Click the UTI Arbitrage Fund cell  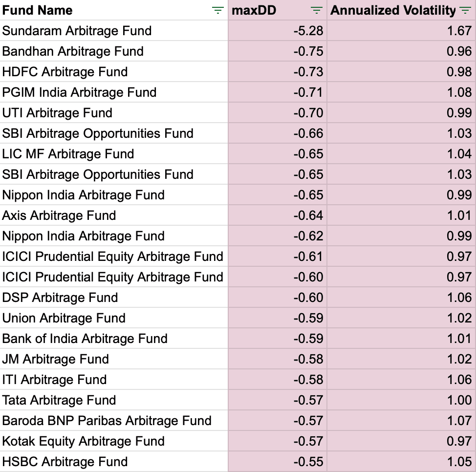[57, 113]
